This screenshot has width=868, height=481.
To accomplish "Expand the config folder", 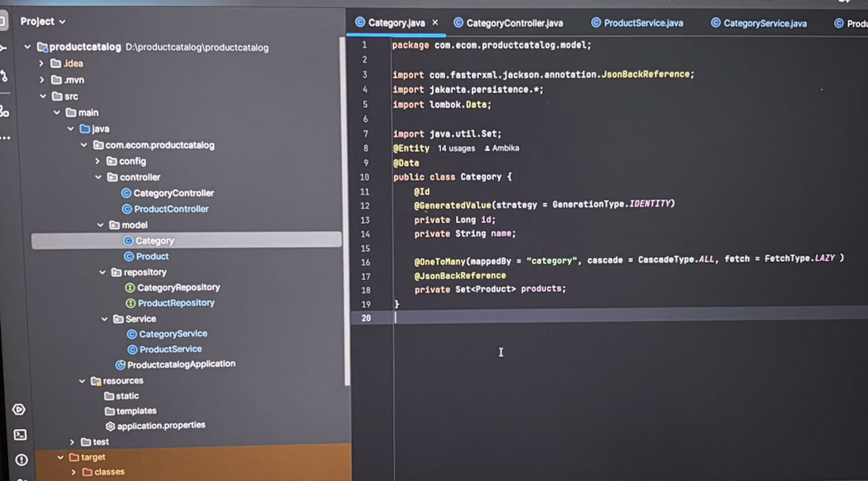I will click(97, 162).
